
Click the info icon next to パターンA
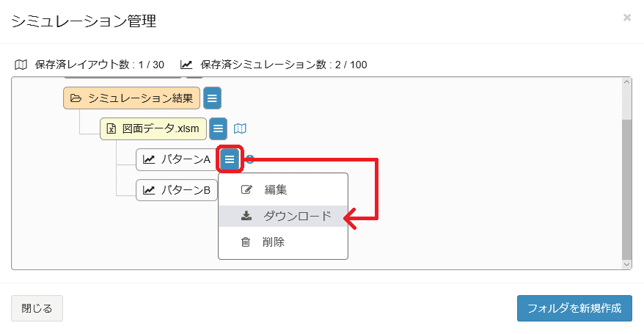(249, 159)
